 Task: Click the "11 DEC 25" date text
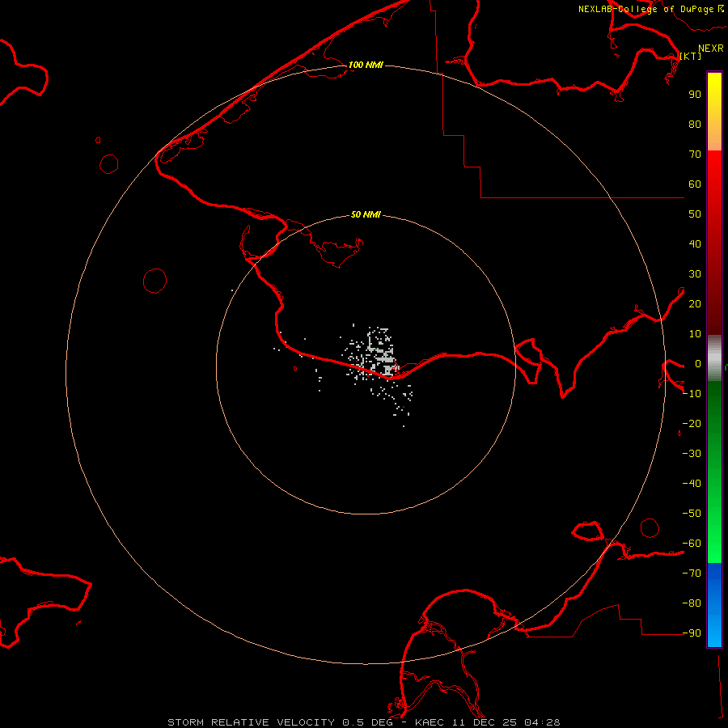pyautogui.click(x=484, y=722)
